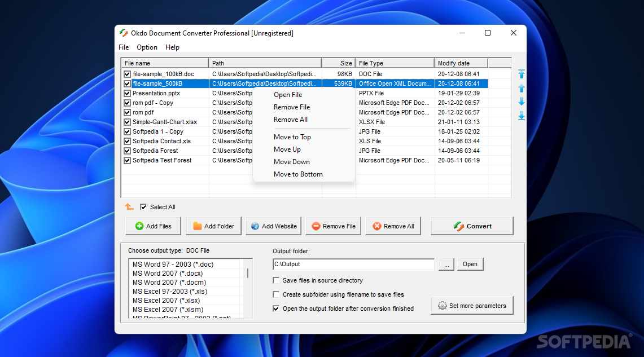Screen dimensions: 644x357
Task: Click the Okdo app logo in title bar
Action: [x=123, y=33]
